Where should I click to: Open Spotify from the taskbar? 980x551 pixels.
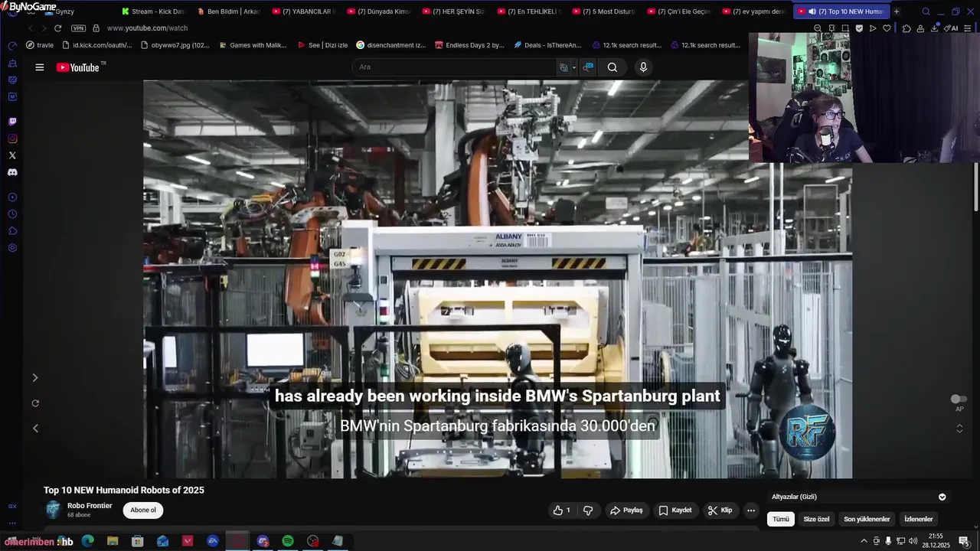[288, 541]
